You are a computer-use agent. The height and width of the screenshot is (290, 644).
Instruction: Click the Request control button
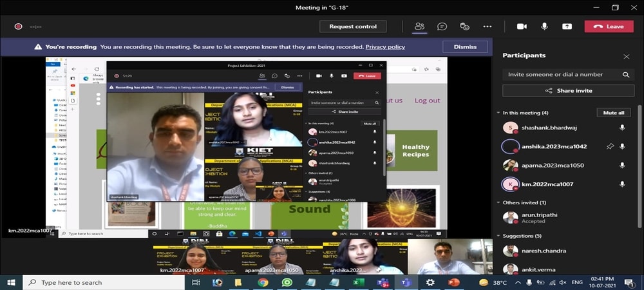pyautogui.click(x=353, y=26)
